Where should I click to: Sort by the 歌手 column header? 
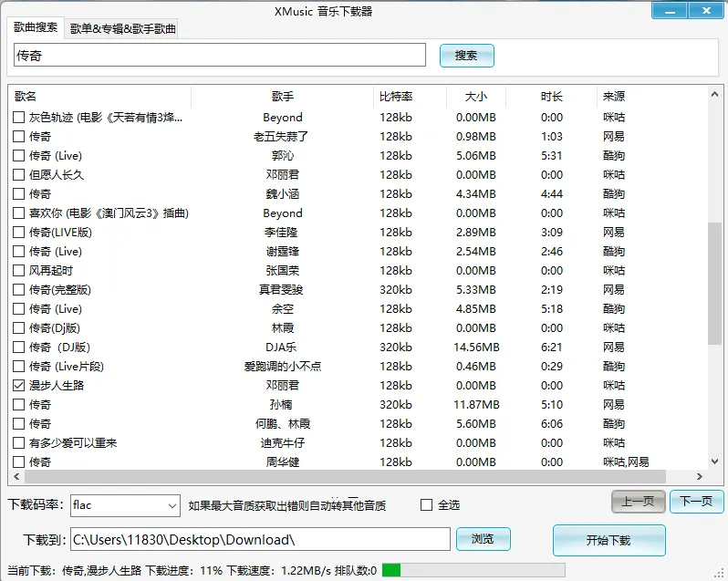point(282,97)
